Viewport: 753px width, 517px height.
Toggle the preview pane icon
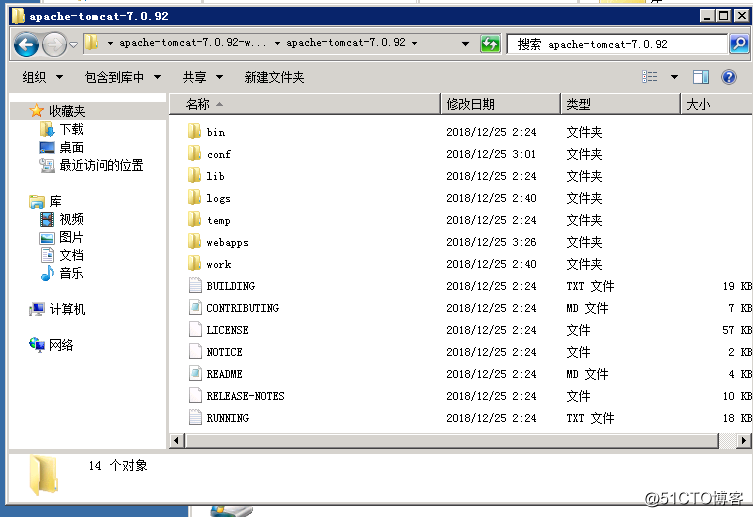pos(701,77)
